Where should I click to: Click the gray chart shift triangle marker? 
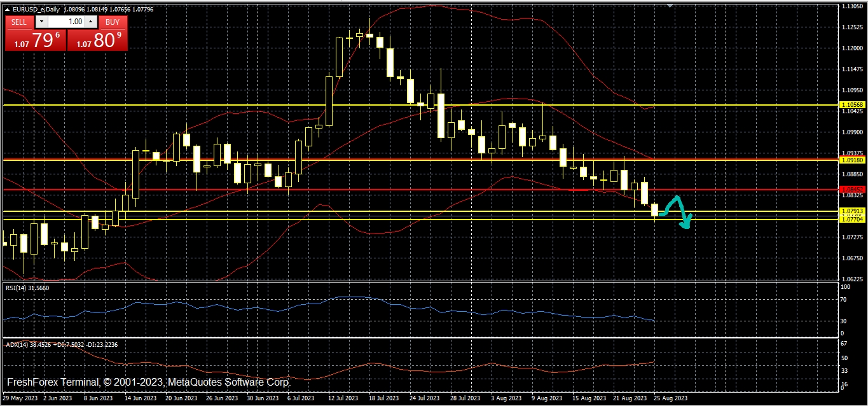point(670,5)
